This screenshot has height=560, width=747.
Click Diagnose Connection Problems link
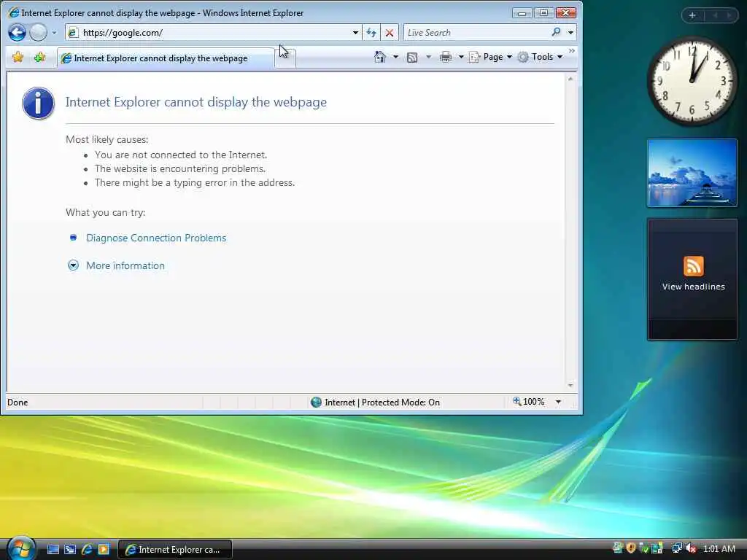coord(156,238)
